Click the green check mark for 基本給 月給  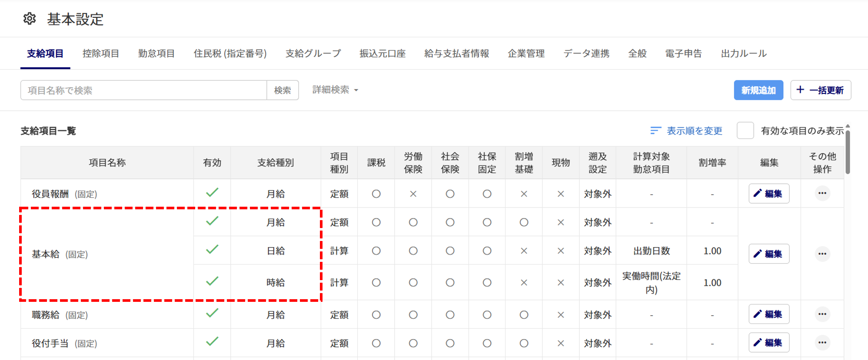pos(212,221)
